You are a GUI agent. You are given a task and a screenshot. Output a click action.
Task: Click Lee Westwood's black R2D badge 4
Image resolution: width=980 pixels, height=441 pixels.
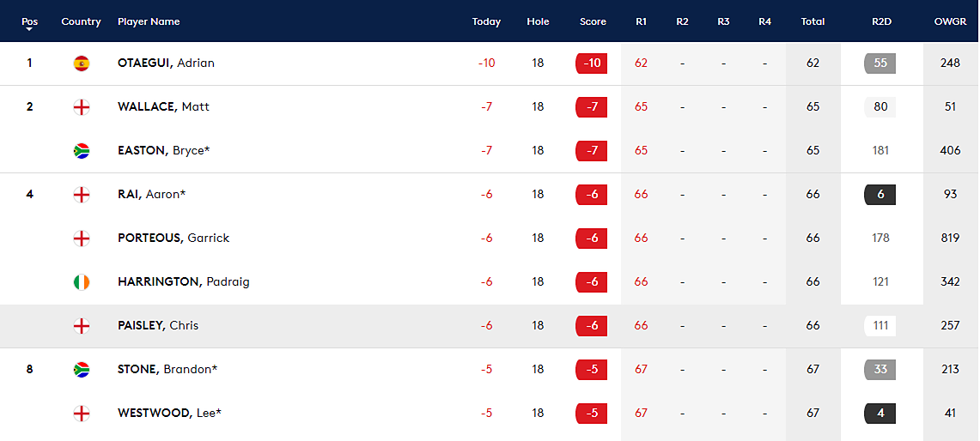pyautogui.click(x=880, y=413)
